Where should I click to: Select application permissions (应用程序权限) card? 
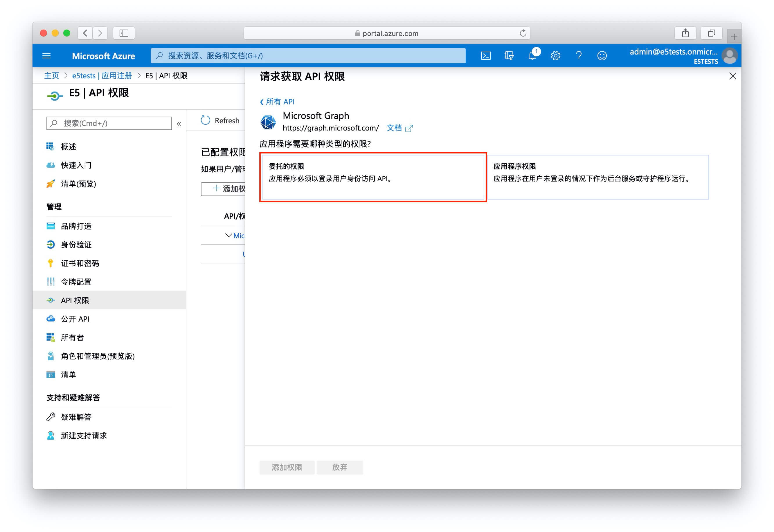click(597, 177)
